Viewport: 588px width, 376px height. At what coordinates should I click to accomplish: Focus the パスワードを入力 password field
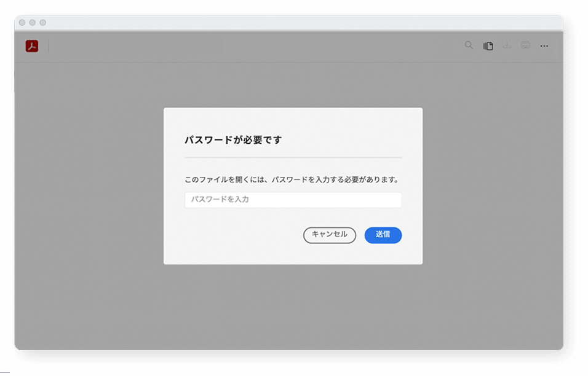[293, 200]
